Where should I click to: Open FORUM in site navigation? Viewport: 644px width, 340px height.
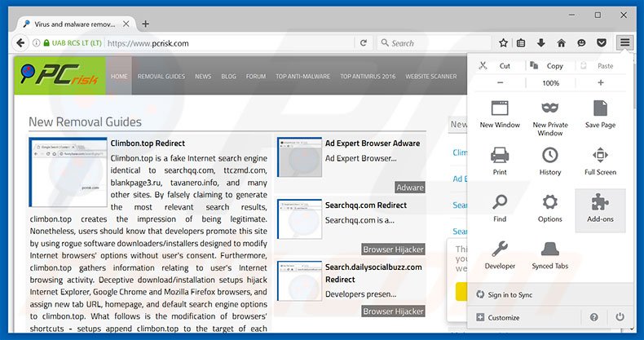256,77
